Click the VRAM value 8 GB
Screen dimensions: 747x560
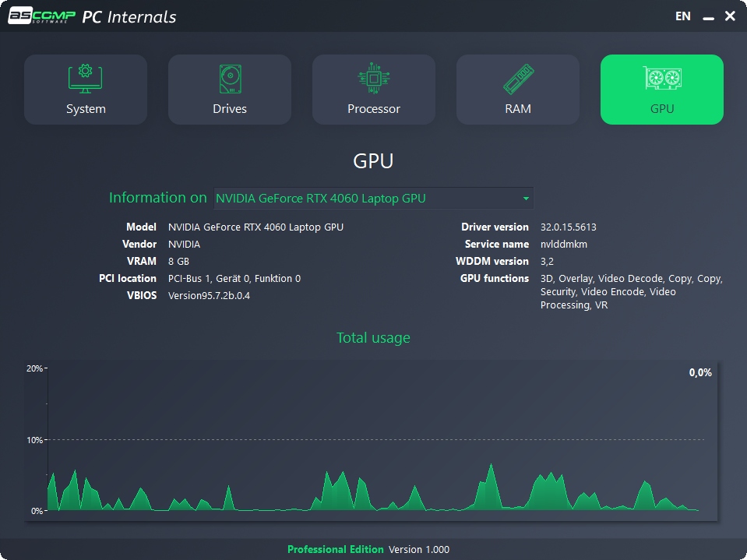click(178, 262)
